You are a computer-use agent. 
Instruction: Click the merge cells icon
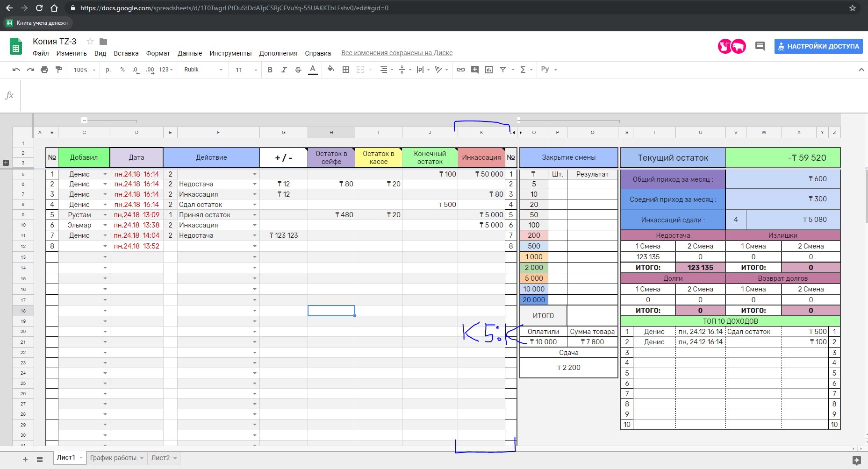pyautogui.click(x=360, y=70)
